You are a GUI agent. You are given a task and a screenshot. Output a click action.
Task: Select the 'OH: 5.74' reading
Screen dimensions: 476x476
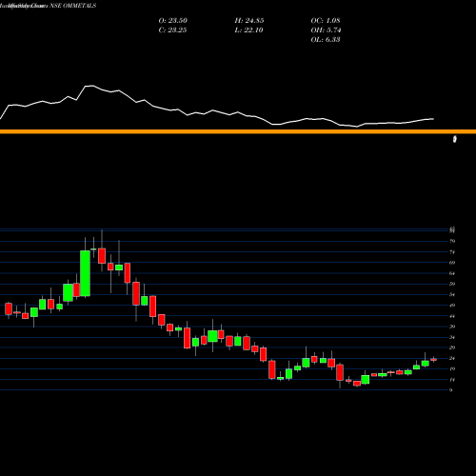[326, 30]
